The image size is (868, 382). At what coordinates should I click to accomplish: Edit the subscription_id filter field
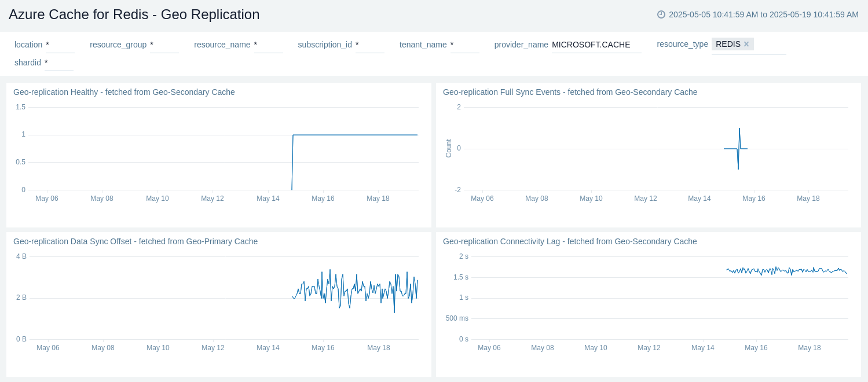370,45
